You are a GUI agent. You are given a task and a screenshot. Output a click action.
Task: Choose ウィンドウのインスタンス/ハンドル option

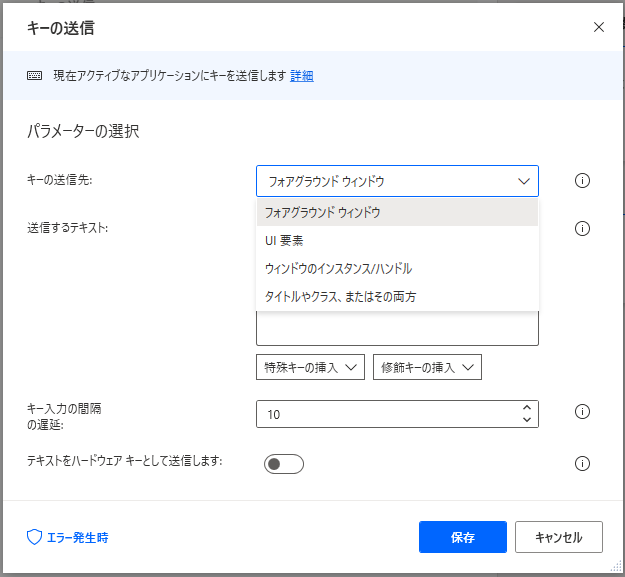(397, 268)
